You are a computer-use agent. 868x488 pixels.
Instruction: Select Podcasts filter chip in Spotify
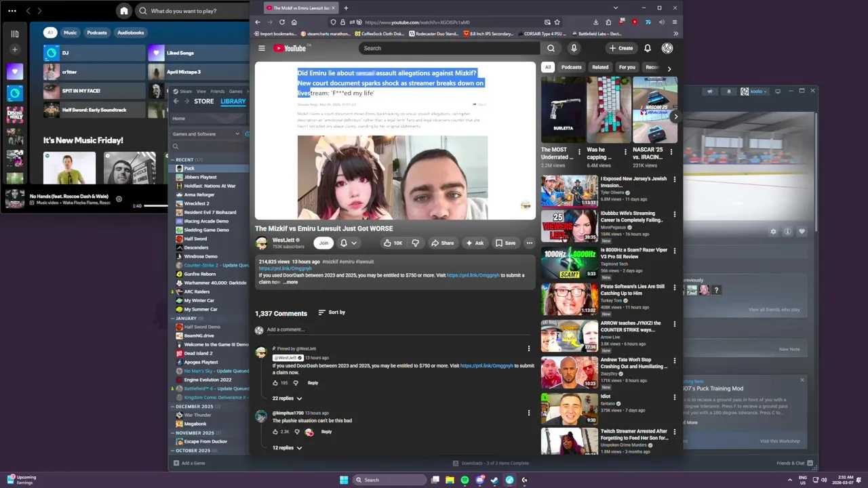point(97,33)
